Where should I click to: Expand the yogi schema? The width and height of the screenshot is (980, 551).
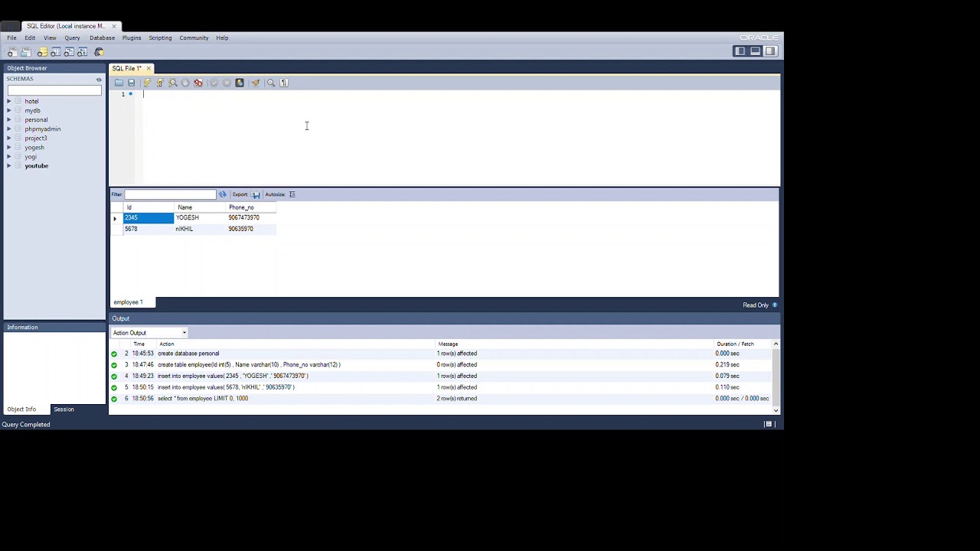click(x=9, y=156)
